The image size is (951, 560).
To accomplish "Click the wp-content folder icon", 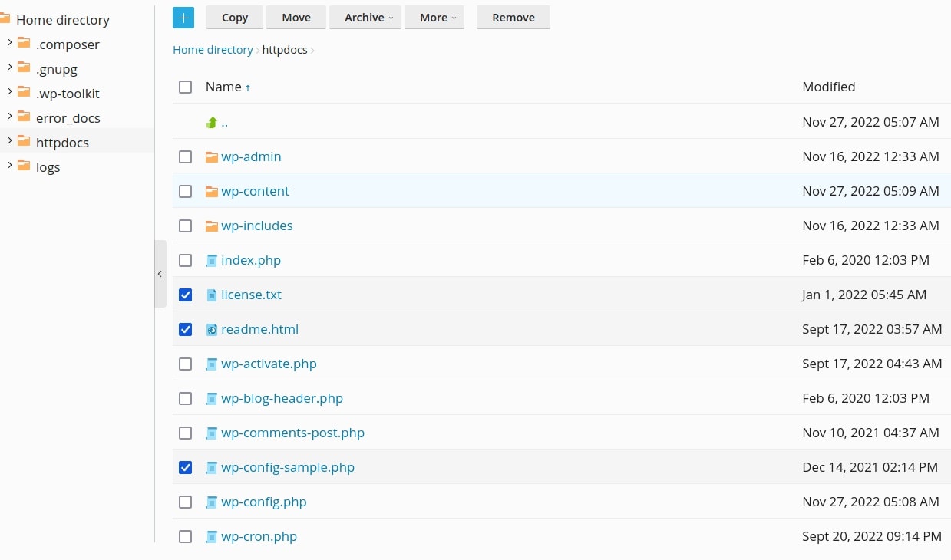I will 212,191.
